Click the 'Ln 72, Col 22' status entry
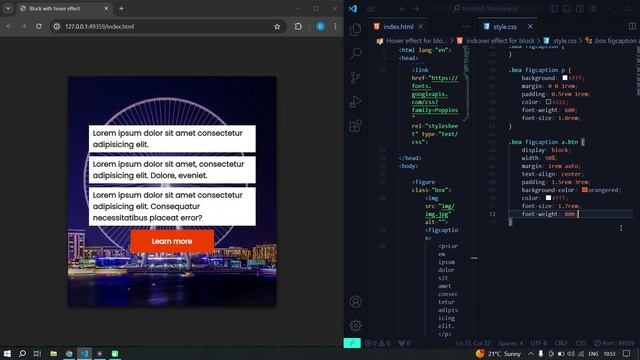The width and height of the screenshot is (640, 360). tap(473, 343)
